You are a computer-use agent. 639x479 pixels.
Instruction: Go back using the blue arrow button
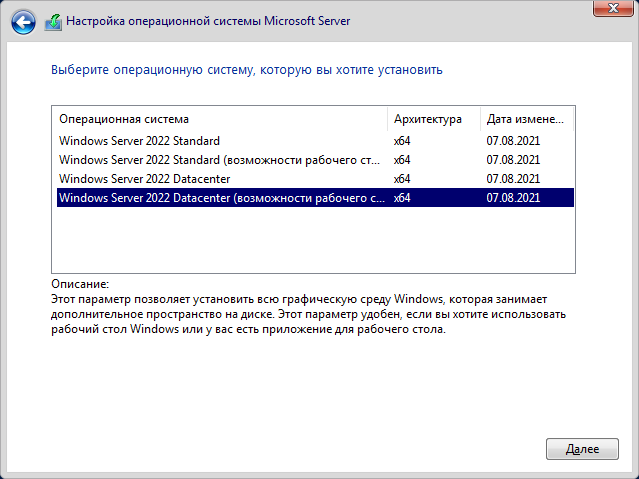coord(23,22)
